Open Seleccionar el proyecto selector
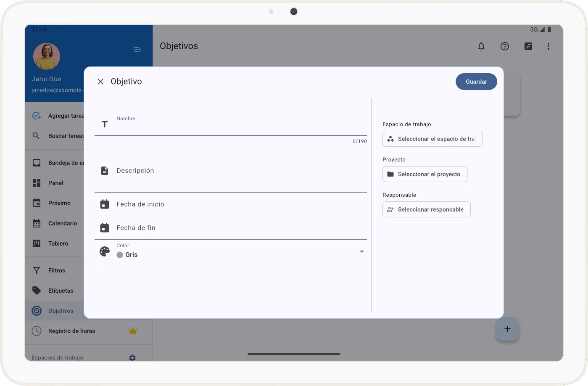Viewport: 588px width, 386px height. pos(425,174)
